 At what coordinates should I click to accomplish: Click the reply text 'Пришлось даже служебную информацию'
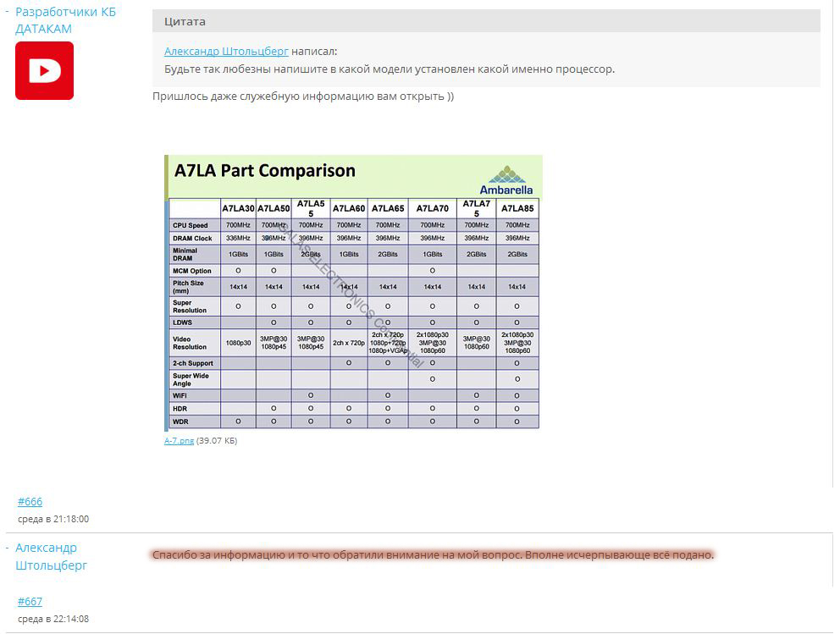(302, 96)
